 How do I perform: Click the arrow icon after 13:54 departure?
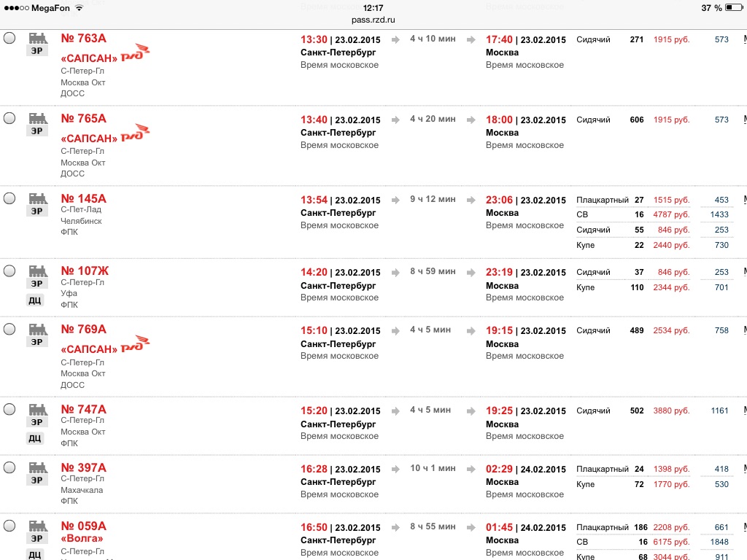(x=395, y=200)
